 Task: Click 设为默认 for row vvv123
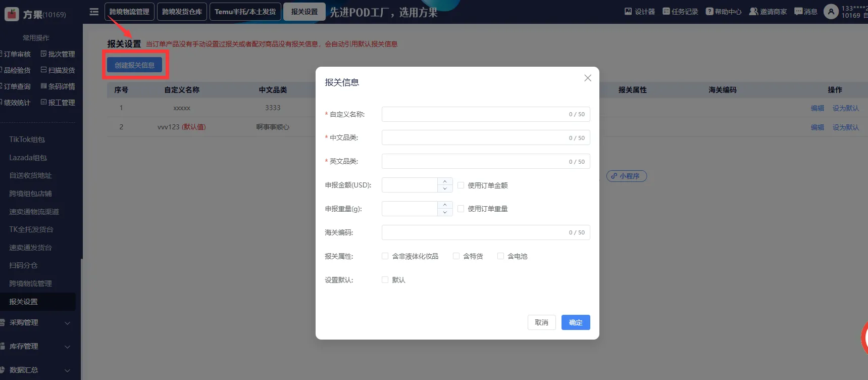(x=845, y=127)
